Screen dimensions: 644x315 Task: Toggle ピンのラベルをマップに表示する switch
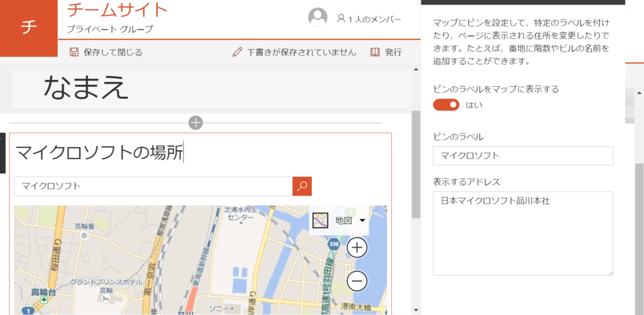pyautogui.click(x=446, y=105)
